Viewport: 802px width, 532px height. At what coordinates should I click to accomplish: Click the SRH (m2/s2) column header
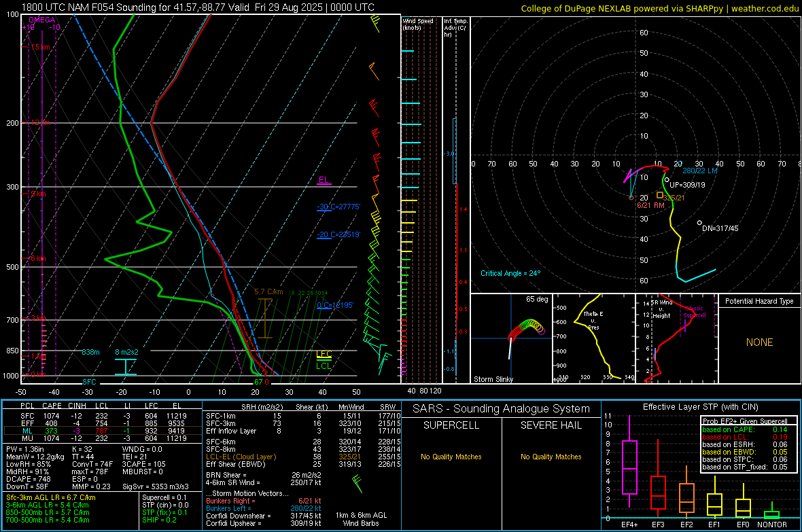(262, 407)
